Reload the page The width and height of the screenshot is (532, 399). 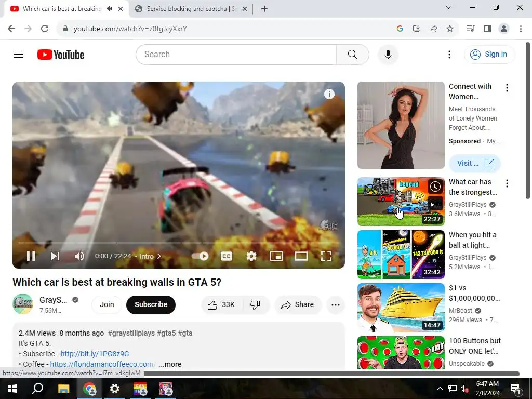[x=45, y=29]
